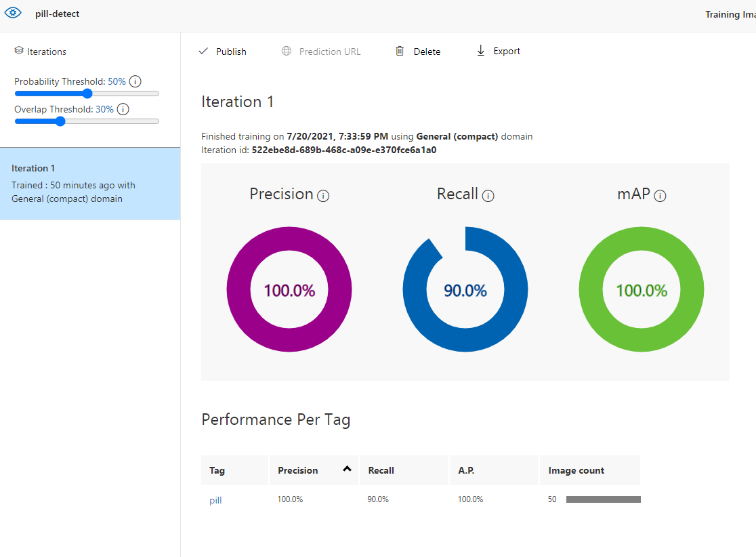Select Iteration 1 in the sidebar
Screen dimensions: 756x557
pos(90,184)
